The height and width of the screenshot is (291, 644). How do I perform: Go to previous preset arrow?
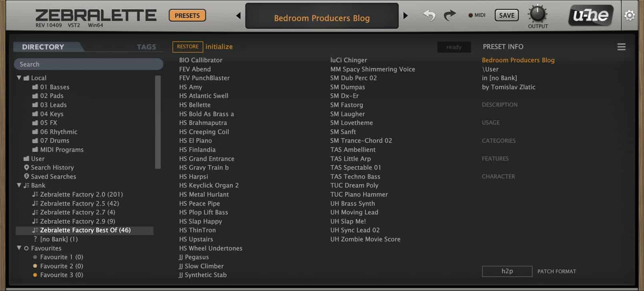(x=238, y=16)
